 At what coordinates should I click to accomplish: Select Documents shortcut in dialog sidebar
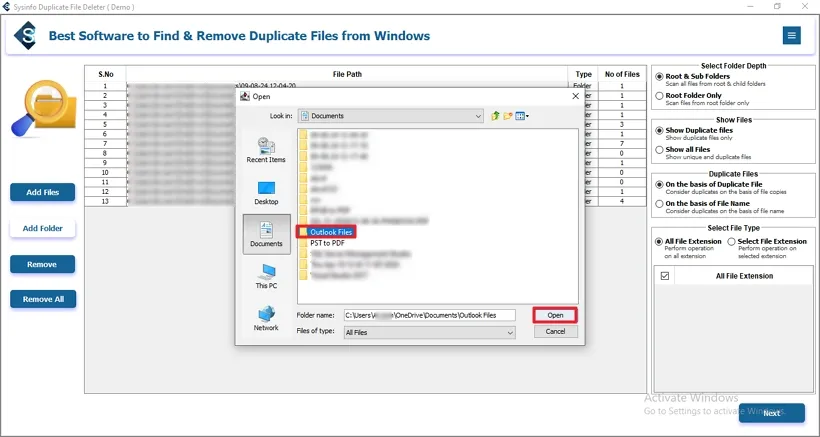266,234
